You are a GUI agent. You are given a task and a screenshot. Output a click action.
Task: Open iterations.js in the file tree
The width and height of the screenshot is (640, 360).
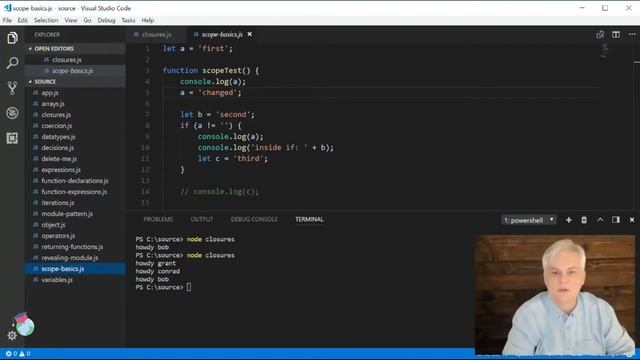click(76, 203)
